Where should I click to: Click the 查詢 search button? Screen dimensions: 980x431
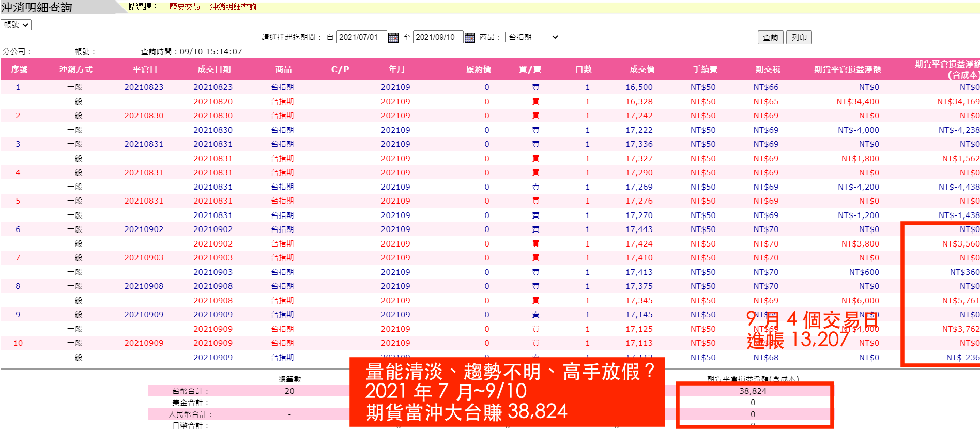(771, 38)
